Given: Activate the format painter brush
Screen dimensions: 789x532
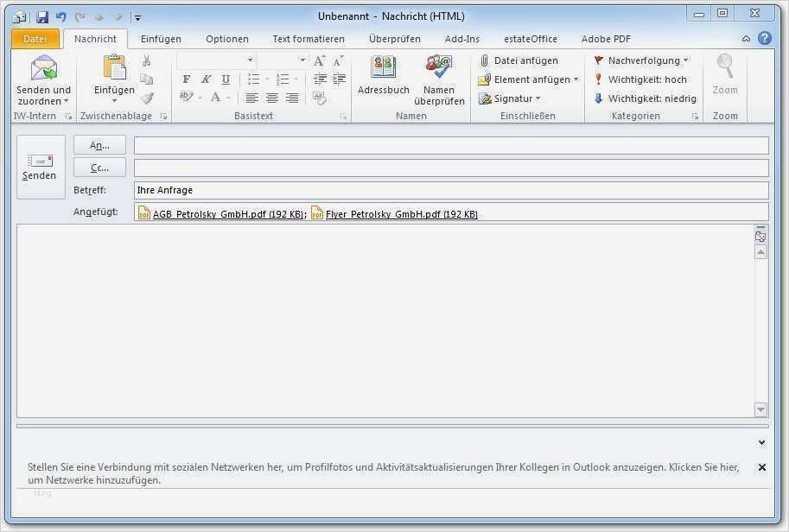Looking at the screenshot, I should pos(146,98).
